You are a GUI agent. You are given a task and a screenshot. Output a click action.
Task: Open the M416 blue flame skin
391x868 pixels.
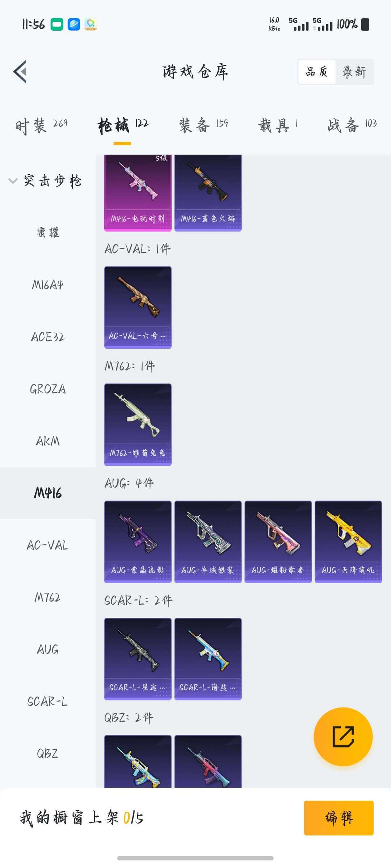(208, 193)
